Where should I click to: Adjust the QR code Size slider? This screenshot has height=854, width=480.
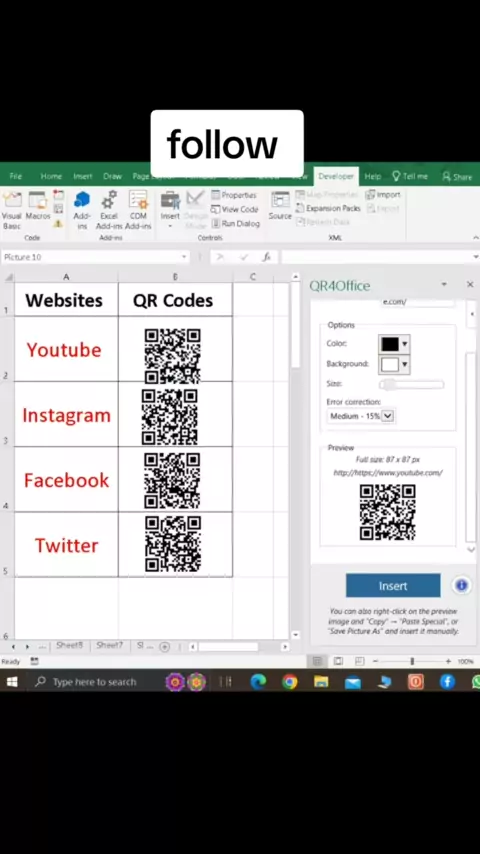point(412,385)
